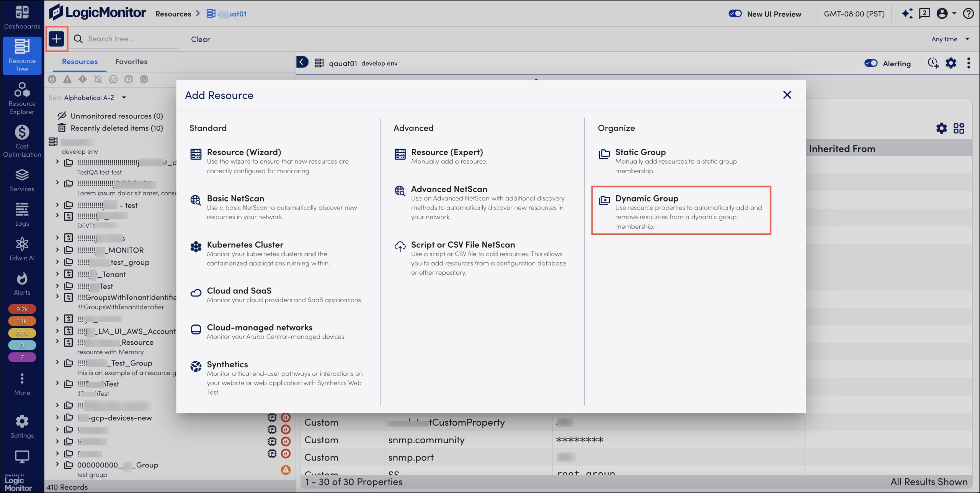Expand GroupsWithTenantIdentifier tree node
This screenshot has width=980, height=493.
coord(57,297)
